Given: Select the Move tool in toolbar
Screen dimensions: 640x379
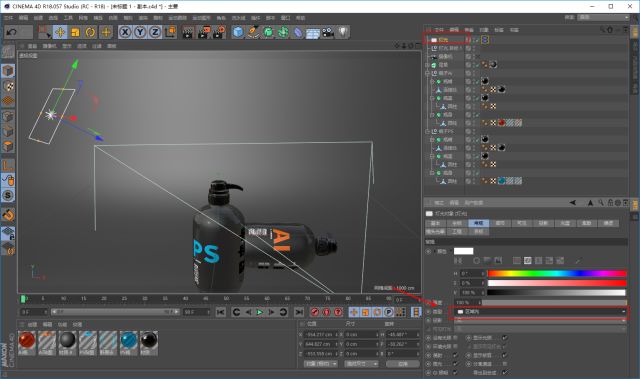Looking at the screenshot, I should (60, 32).
